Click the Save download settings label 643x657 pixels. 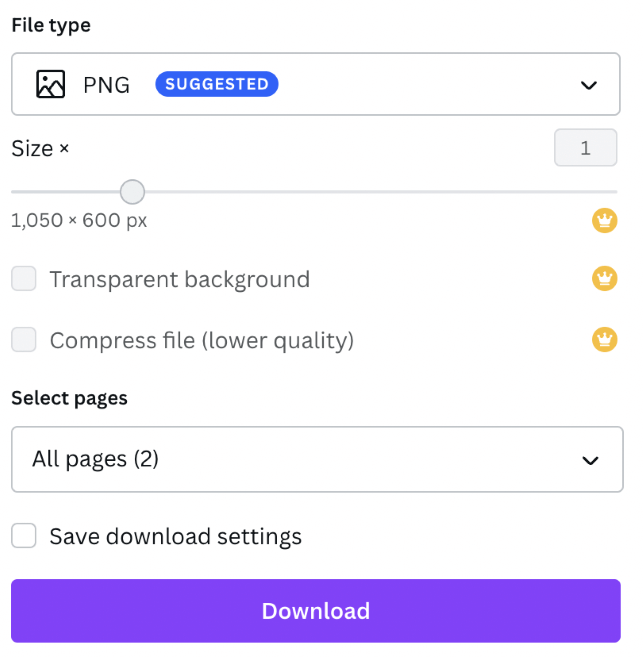(x=176, y=536)
